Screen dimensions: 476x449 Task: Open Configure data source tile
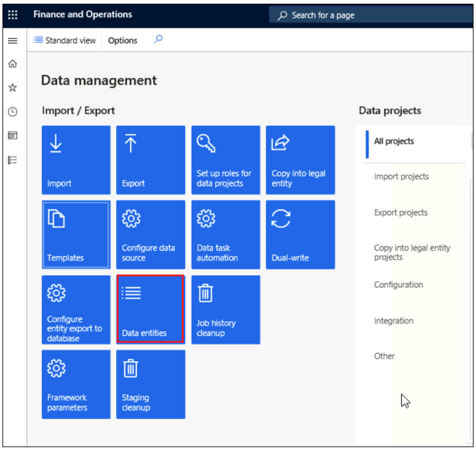click(151, 234)
